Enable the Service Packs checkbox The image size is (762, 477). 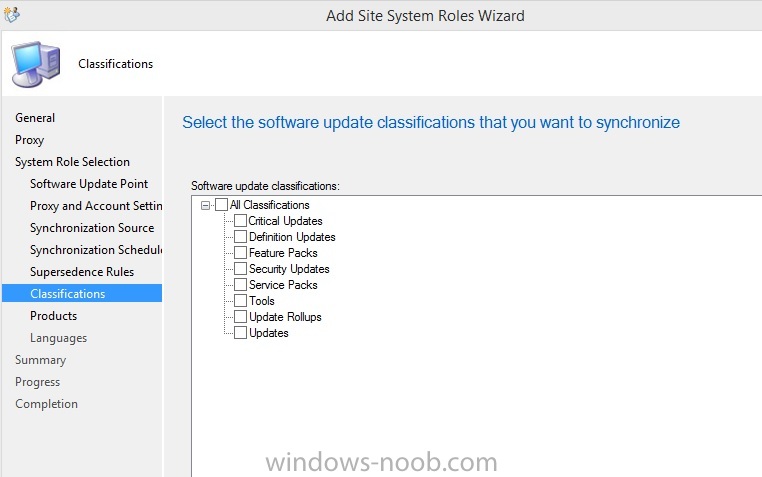(x=240, y=285)
